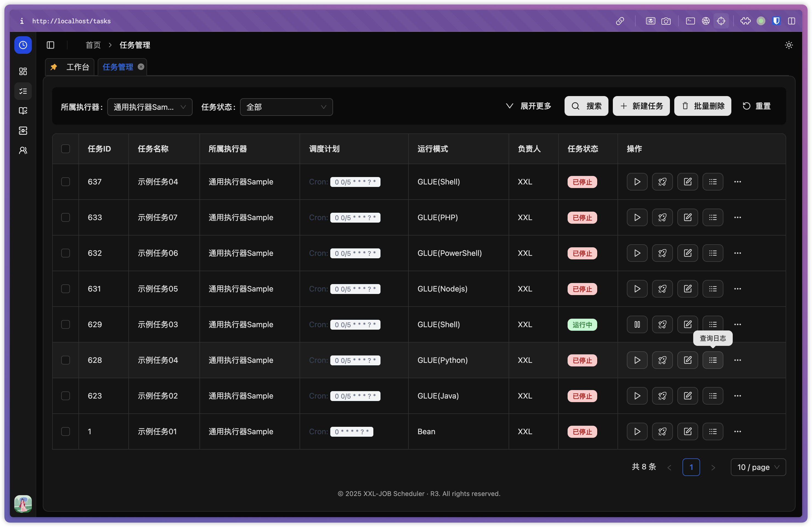This screenshot has height=527, width=812.
Task: Open the dashboard grid sidebar icon
Action: pyautogui.click(x=23, y=71)
